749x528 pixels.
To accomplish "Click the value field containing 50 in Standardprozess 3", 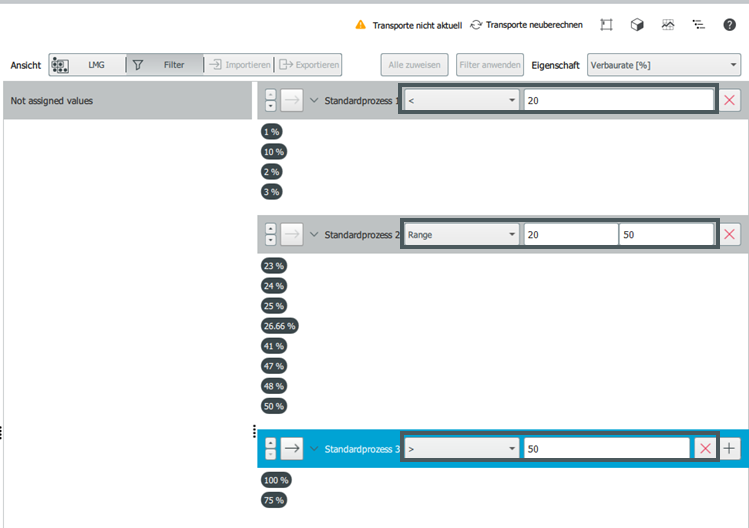I will [x=605, y=449].
